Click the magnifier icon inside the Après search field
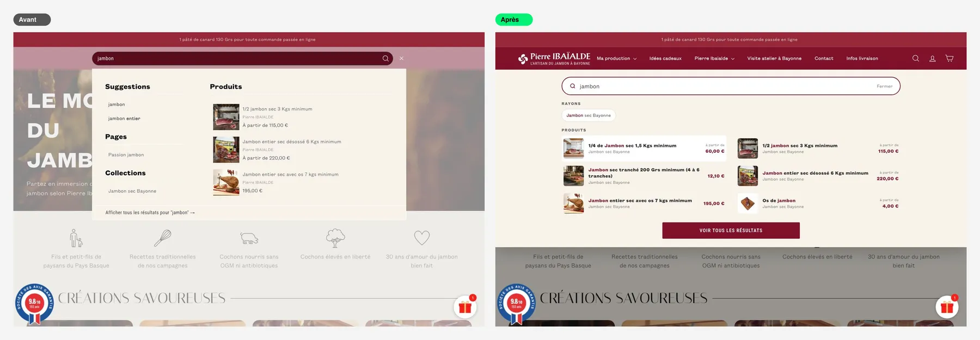This screenshot has width=980, height=340. click(x=572, y=86)
